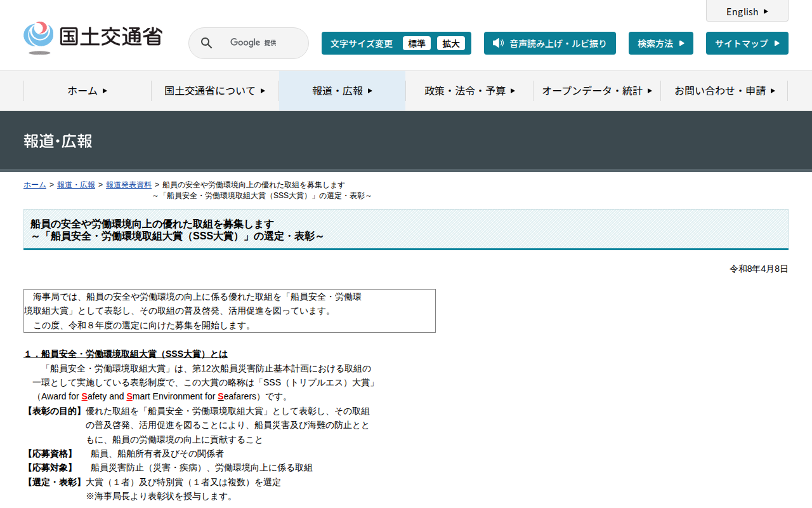This screenshot has height=508, width=812.
Task: Click the 報道・広報 page banner heading
Action: point(58,141)
